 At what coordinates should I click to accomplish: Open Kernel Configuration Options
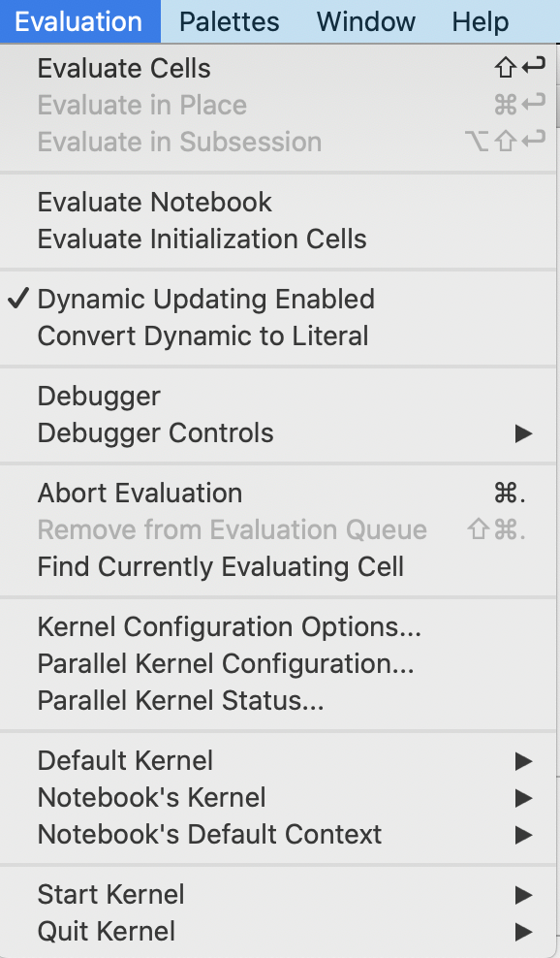pos(228,626)
